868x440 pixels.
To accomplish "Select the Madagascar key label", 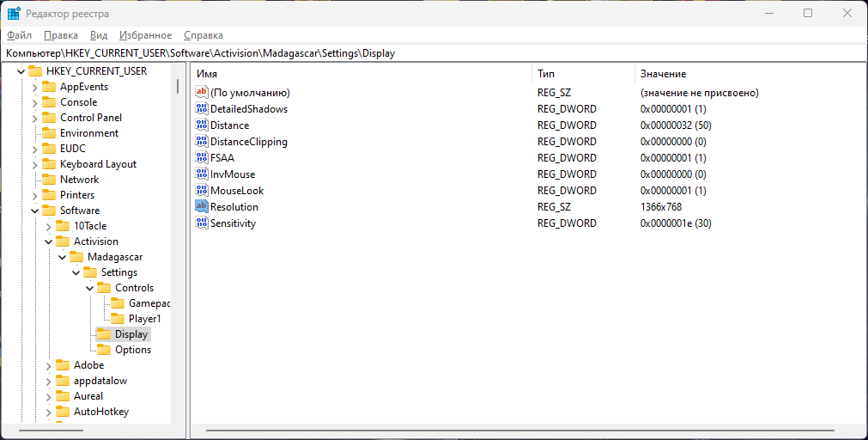I will coord(115,257).
